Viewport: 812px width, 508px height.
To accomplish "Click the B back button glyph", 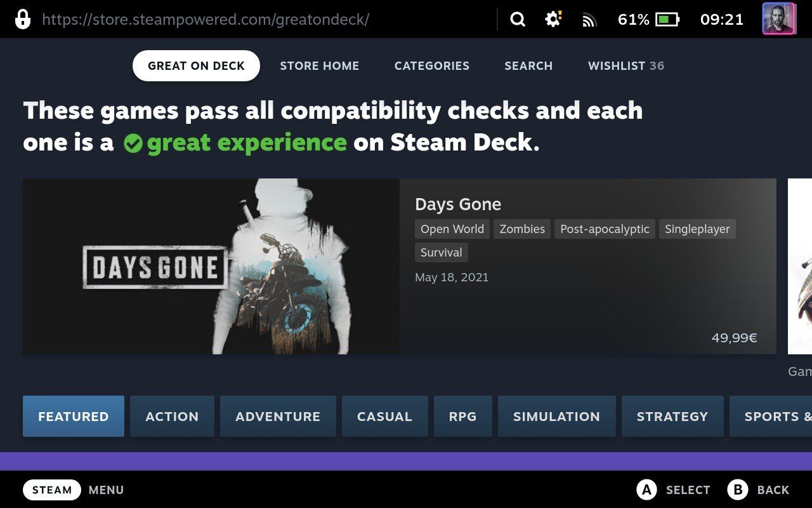I will (x=737, y=490).
